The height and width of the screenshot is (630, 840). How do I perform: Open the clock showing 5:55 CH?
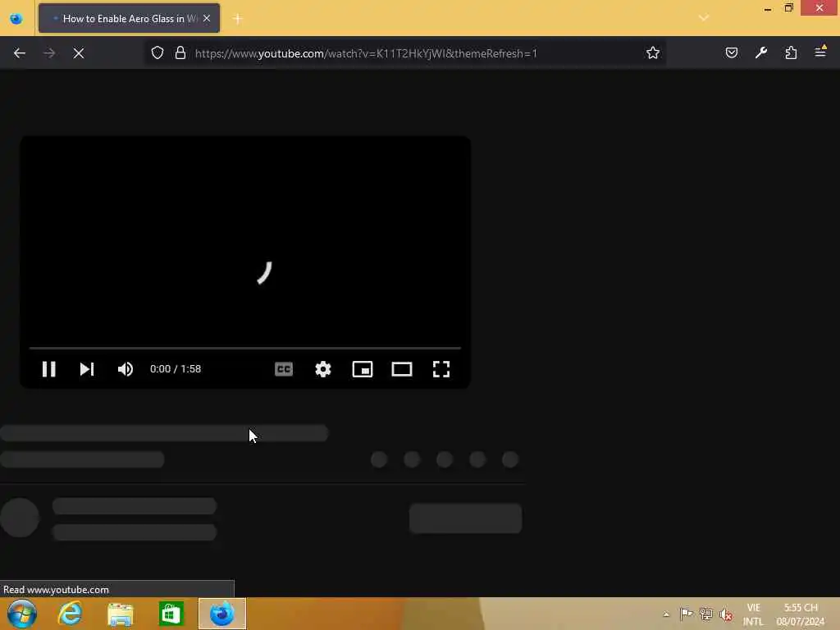(801, 614)
